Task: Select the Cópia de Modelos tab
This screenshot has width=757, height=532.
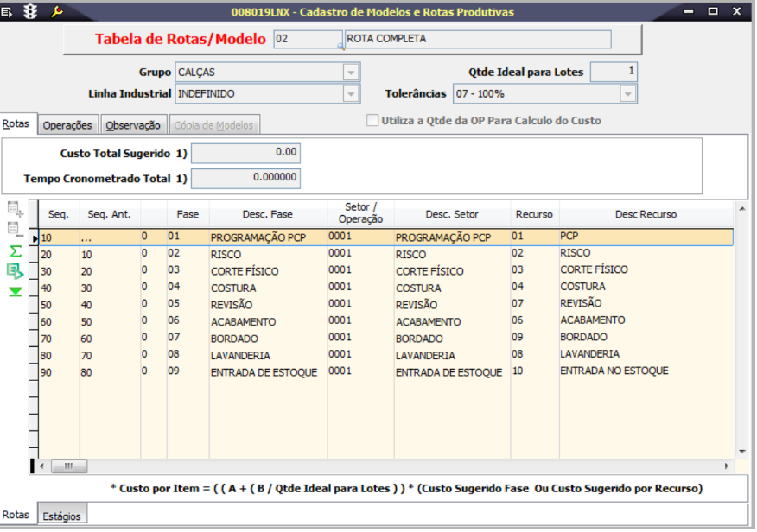Action: (x=213, y=125)
